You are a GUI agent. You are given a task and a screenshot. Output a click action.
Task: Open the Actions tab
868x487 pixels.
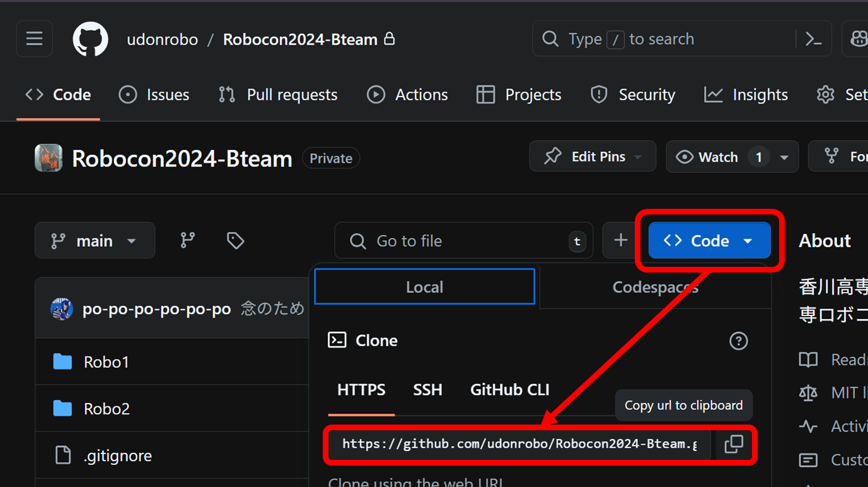point(407,95)
